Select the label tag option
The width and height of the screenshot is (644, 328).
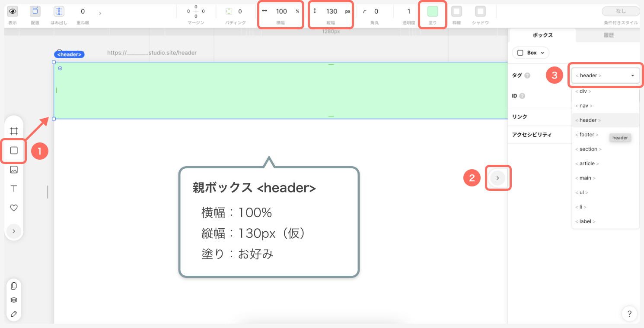click(605, 221)
